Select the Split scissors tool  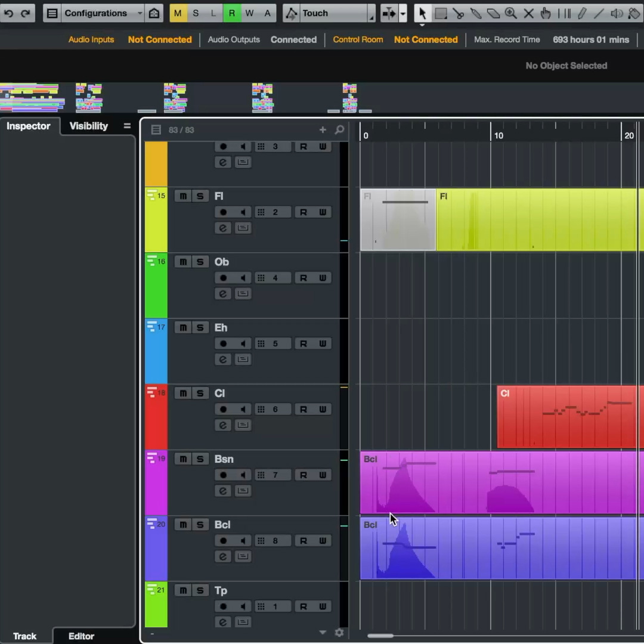459,13
